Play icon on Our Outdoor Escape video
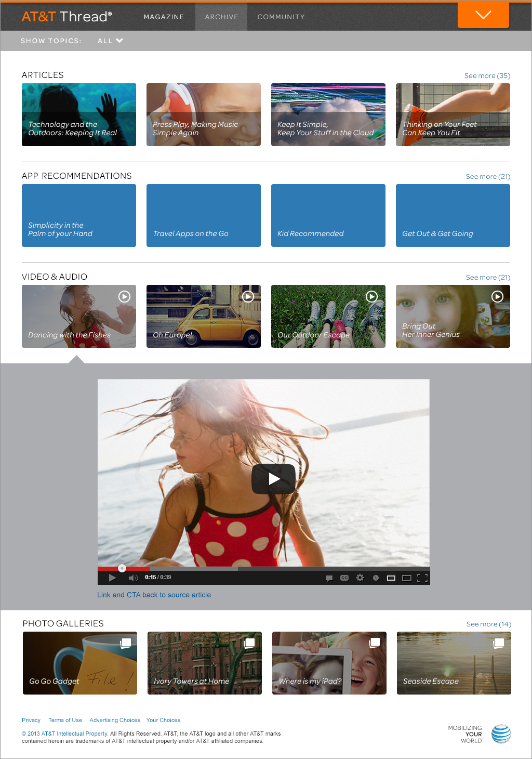 [372, 296]
